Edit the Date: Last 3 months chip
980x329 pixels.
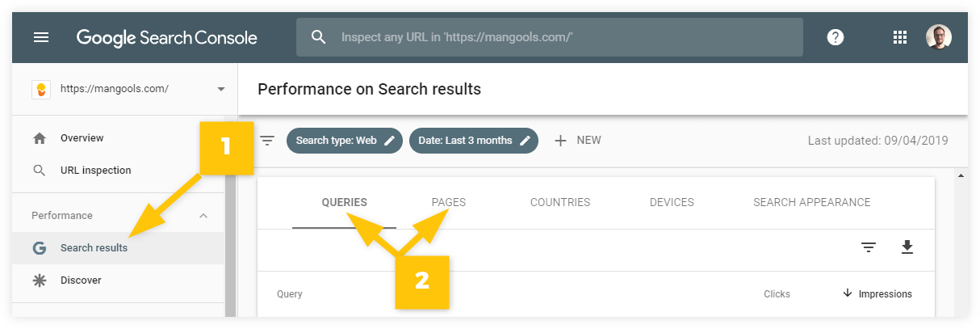pos(473,141)
